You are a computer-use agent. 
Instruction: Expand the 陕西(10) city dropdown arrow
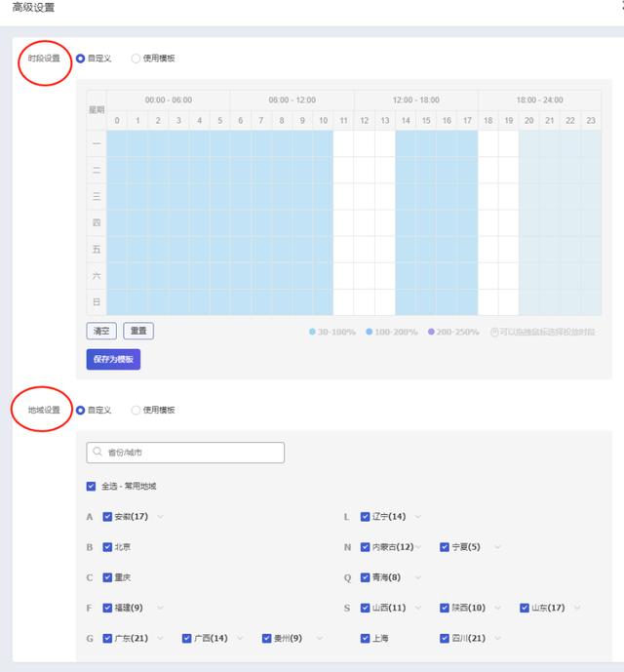(x=497, y=608)
